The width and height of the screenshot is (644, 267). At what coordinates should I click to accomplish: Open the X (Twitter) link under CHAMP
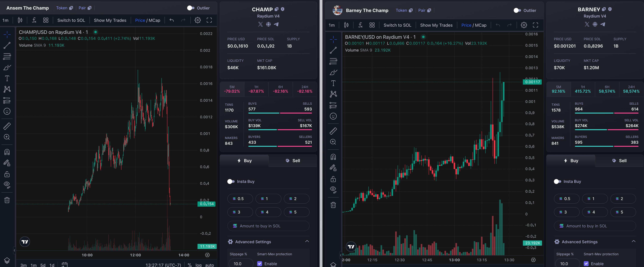click(x=260, y=24)
